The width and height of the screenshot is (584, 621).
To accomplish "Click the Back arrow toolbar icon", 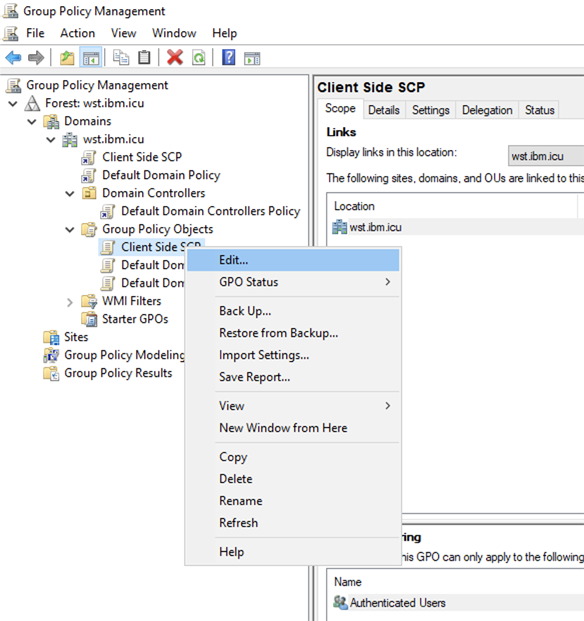I will 13,58.
